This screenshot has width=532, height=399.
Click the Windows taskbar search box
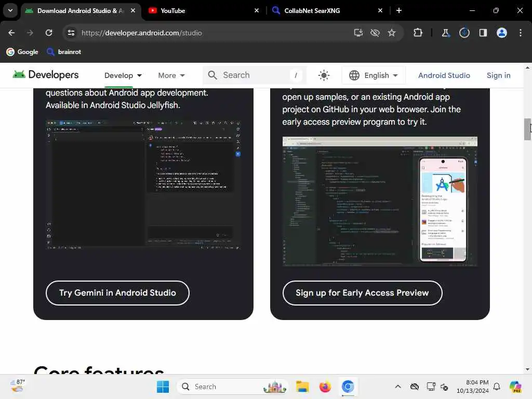(x=232, y=387)
